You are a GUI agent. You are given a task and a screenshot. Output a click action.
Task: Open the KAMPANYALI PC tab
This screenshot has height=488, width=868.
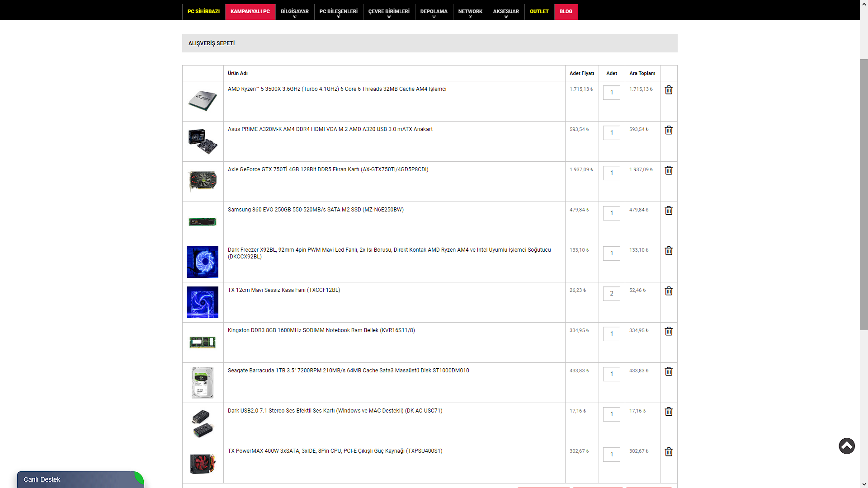250,11
